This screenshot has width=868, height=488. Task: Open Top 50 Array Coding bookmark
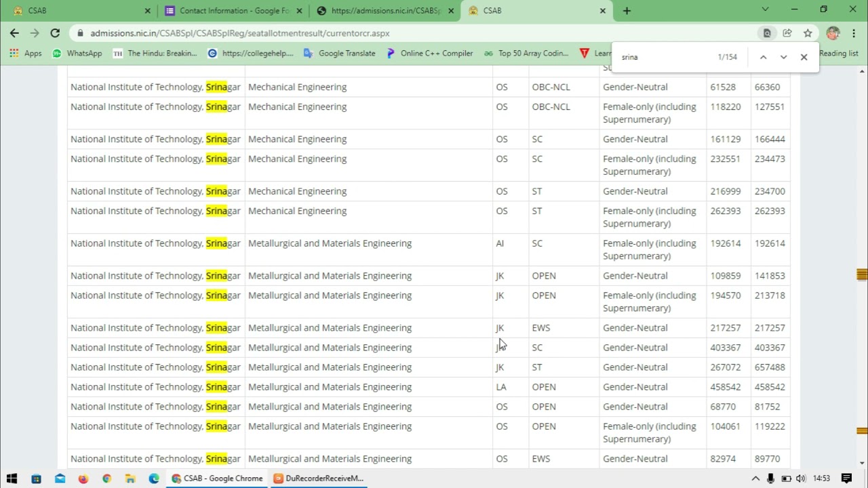[x=526, y=53]
